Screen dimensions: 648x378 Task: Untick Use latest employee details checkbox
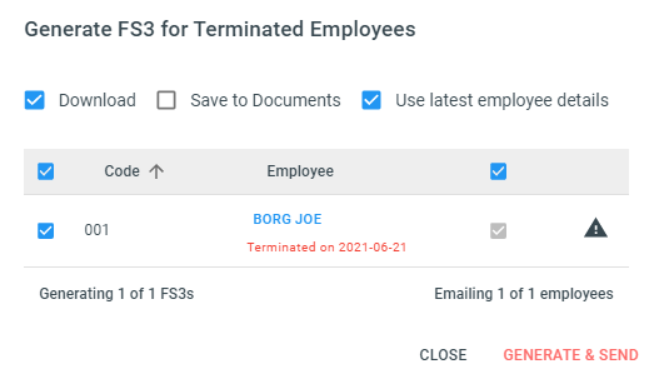(371, 100)
